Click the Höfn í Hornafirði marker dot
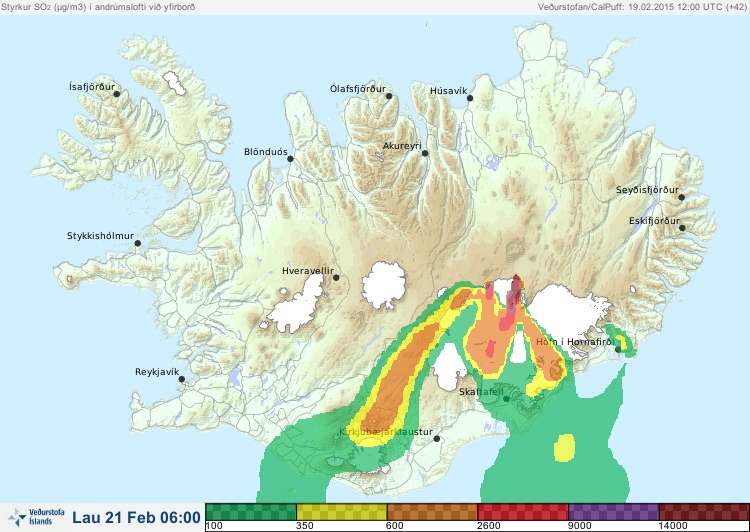 click(618, 350)
